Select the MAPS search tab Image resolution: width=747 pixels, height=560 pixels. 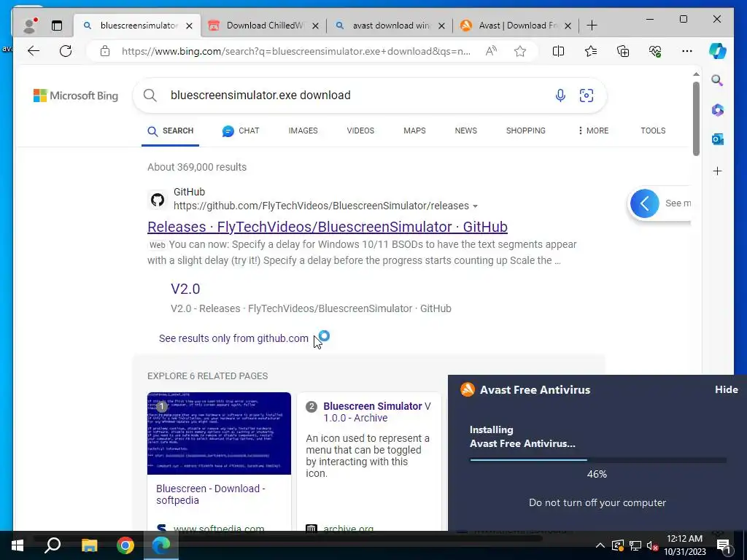(414, 131)
